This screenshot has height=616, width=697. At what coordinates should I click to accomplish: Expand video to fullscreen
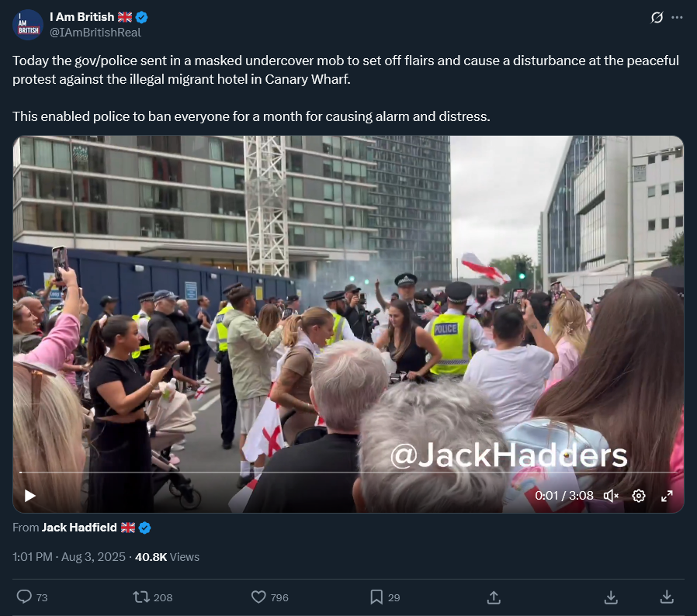pyautogui.click(x=667, y=496)
